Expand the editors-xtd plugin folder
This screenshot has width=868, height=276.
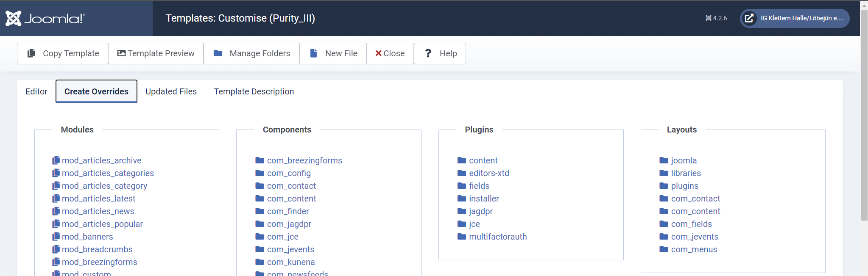(488, 173)
